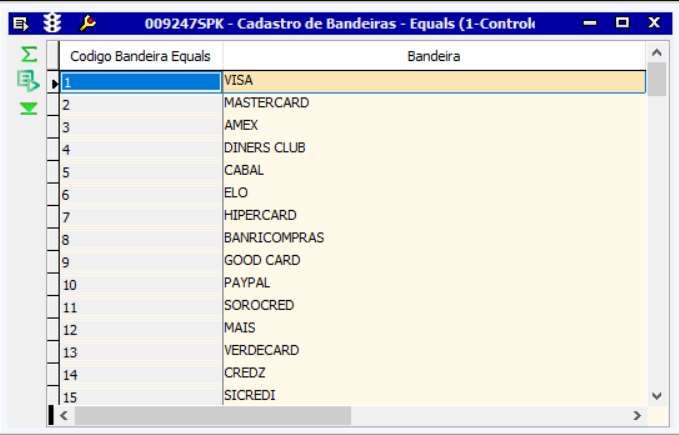Click code cell 14 for CREDZ
The height and width of the screenshot is (435, 679).
click(141, 374)
